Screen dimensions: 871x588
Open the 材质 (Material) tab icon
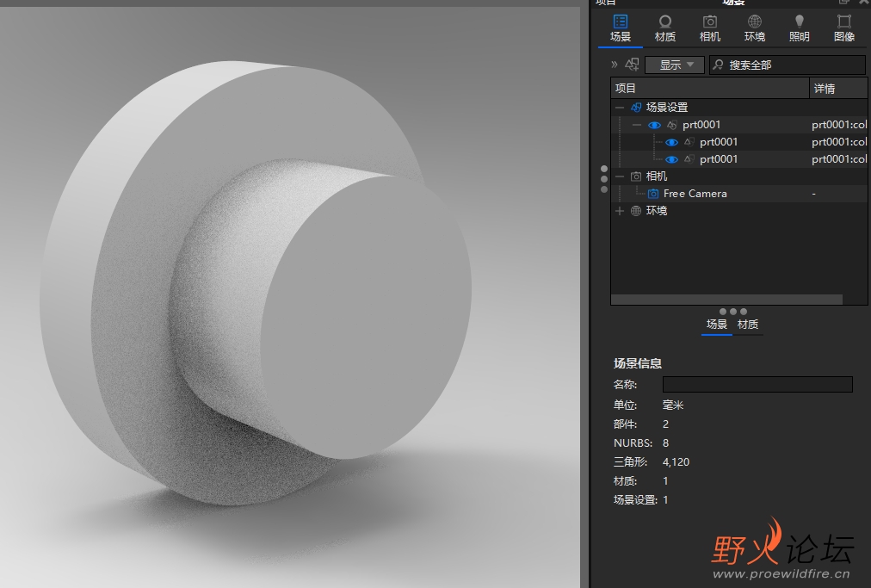[x=664, y=28]
